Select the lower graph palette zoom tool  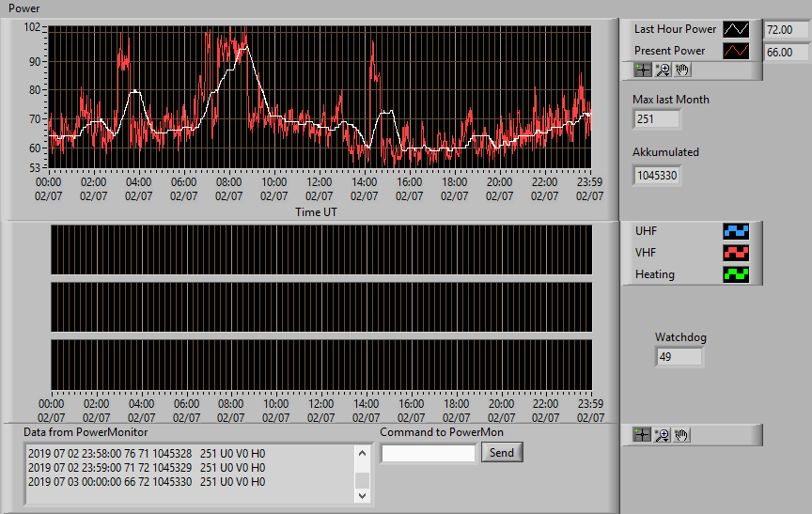(662, 435)
